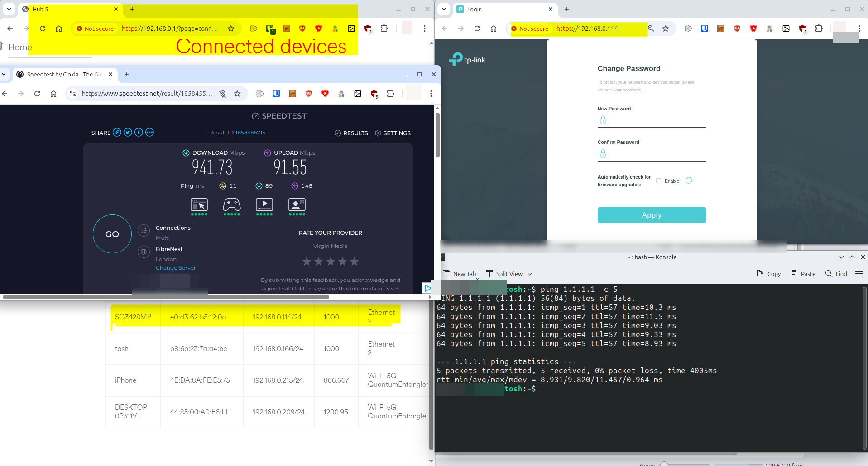Click the Speedtest horizontal scrollbar
The image size is (868, 466).
[x=166, y=297]
